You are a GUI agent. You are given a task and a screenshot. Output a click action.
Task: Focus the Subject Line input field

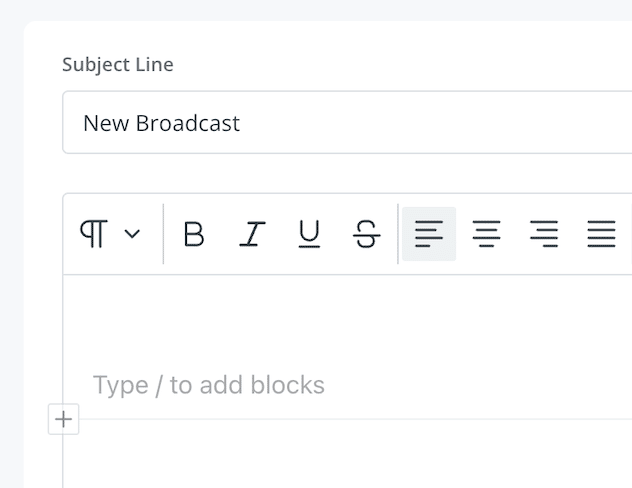pos(347,123)
